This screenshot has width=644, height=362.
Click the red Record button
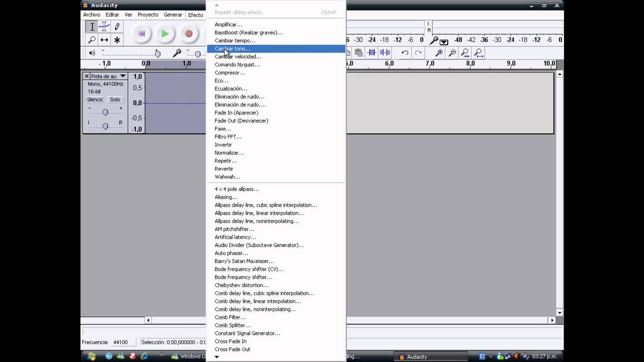pyautogui.click(x=189, y=34)
